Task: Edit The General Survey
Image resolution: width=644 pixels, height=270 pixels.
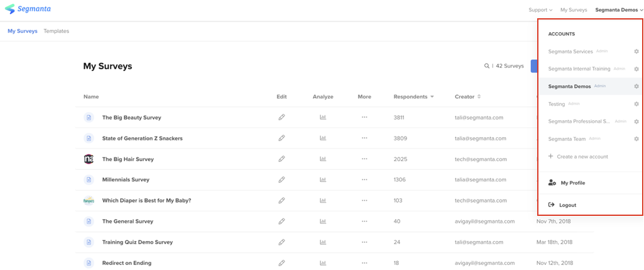Action: click(281, 221)
